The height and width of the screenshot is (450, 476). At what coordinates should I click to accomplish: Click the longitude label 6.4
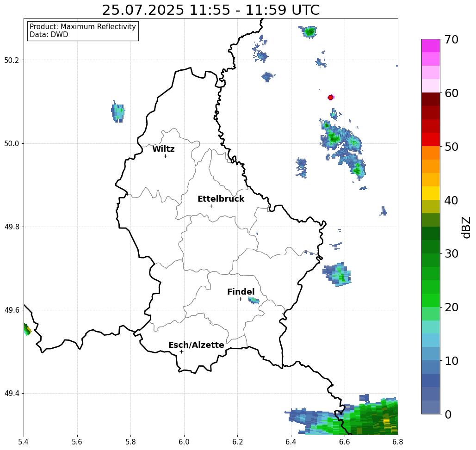pos(291,442)
